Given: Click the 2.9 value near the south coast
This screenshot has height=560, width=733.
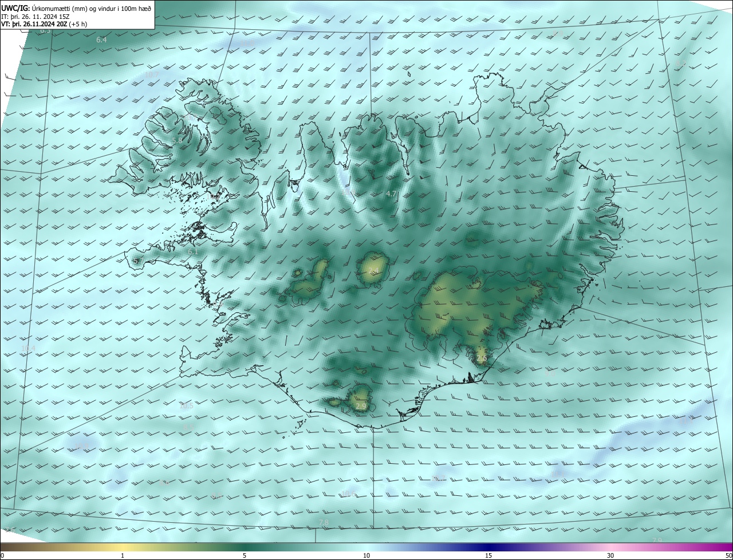Looking at the screenshot, I should pyautogui.click(x=361, y=406).
